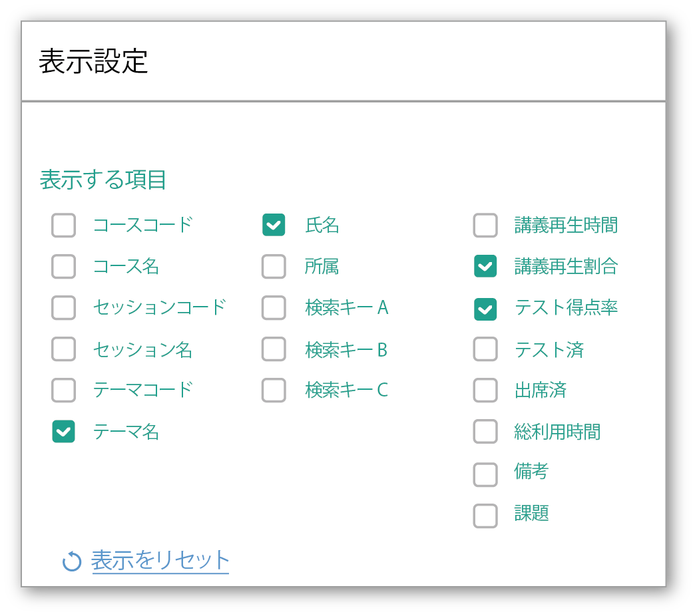Enable the 所属 checkbox

(274, 267)
